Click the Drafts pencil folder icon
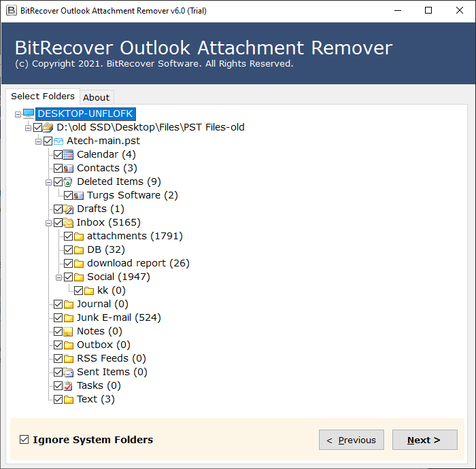The image size is (476, 469). coord(68,209)
